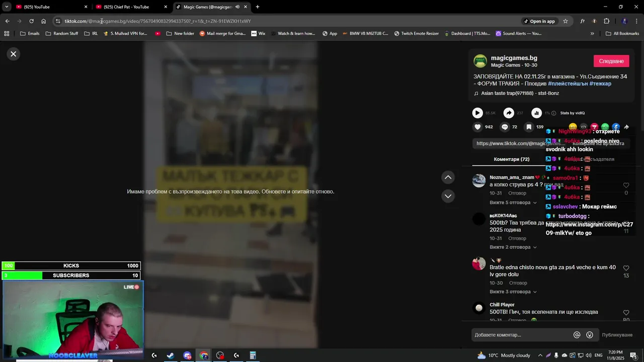The image size is (644, 362).
Task: Open the emoji picker in comment box
Action: [590, 335]
